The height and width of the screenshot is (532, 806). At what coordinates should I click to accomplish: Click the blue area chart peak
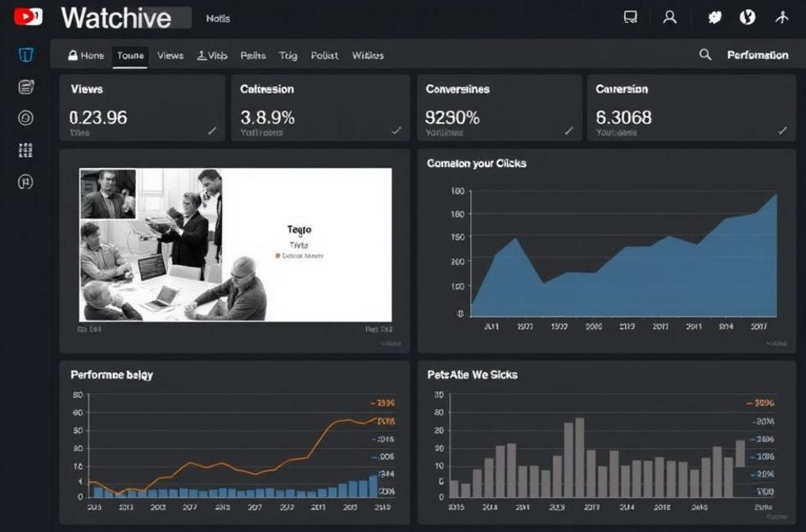pos(775,195)
